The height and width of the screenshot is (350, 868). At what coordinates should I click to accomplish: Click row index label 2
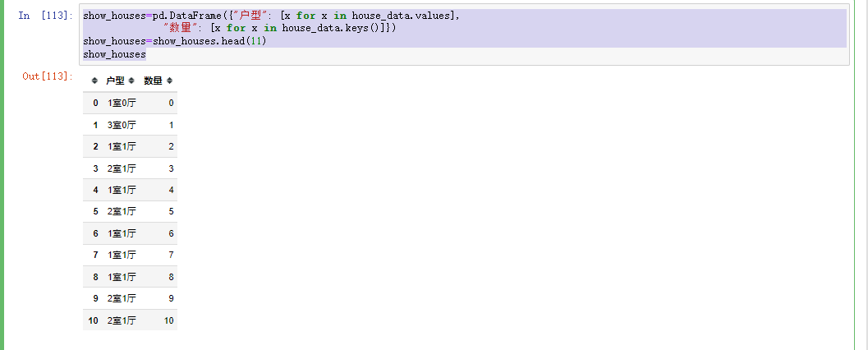click(x=96, y=147)
